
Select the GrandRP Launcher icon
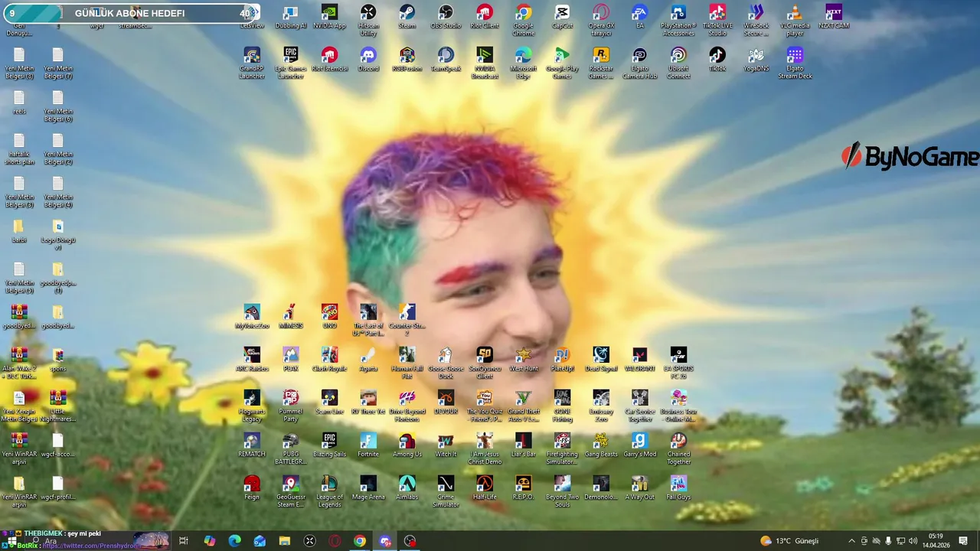(252, 64)
